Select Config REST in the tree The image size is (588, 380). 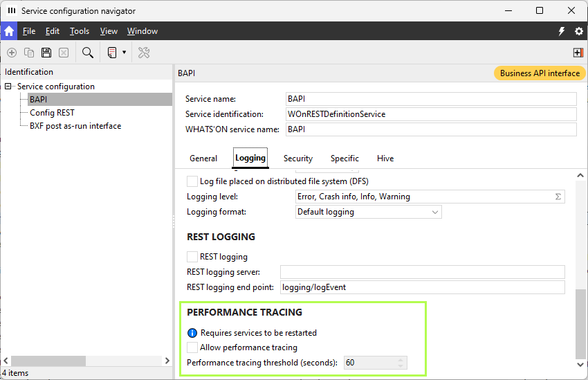(52, 113)
